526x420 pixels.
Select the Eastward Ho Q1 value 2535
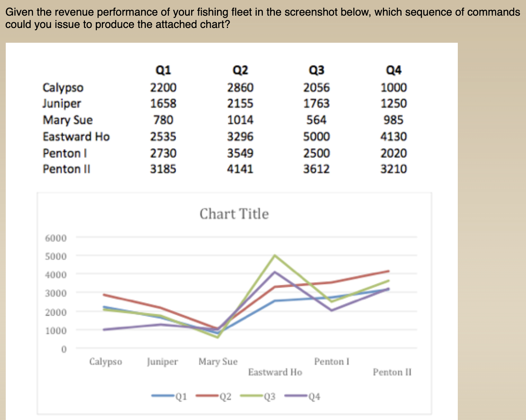(163, 136)
